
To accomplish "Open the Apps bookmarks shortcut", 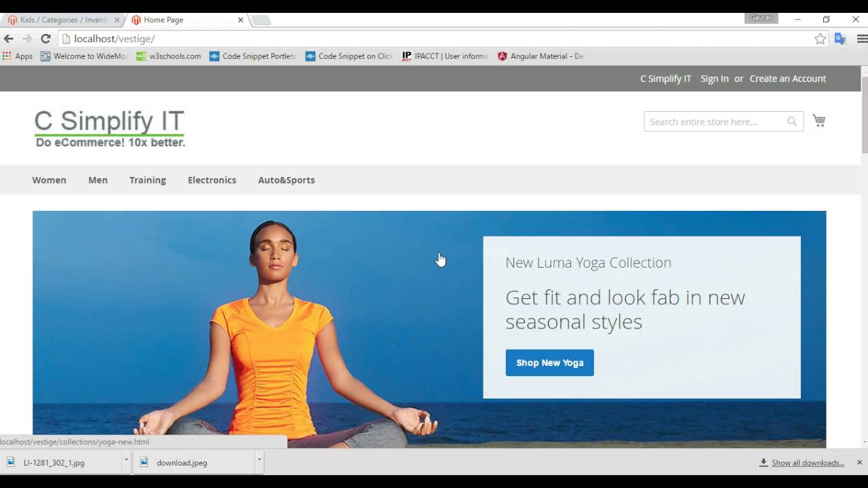I will coord(18,56).
